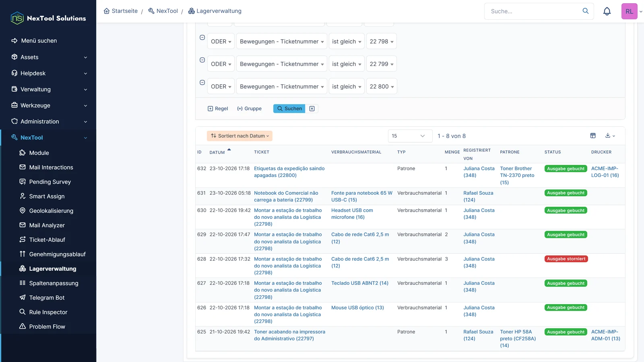The height and width of the screenshot is (362, 644).
Task: Click the 'Ausgabe storniert' status badge
Action: 566,259
